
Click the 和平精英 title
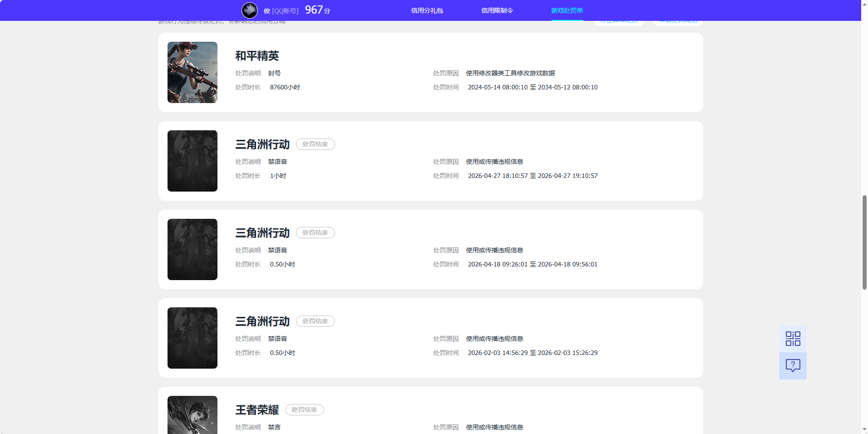pyautogui.click(x=257, y=56)
